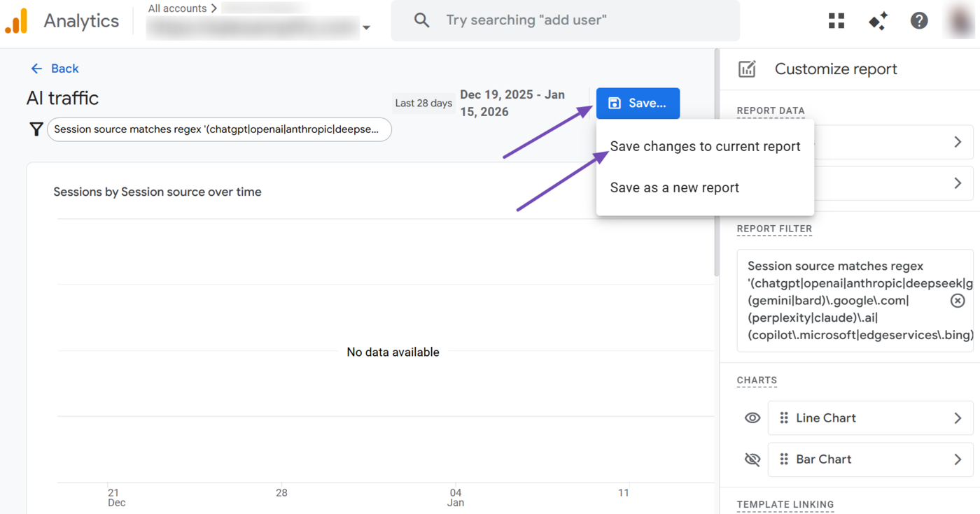Open the Help icon

point(919,20)
